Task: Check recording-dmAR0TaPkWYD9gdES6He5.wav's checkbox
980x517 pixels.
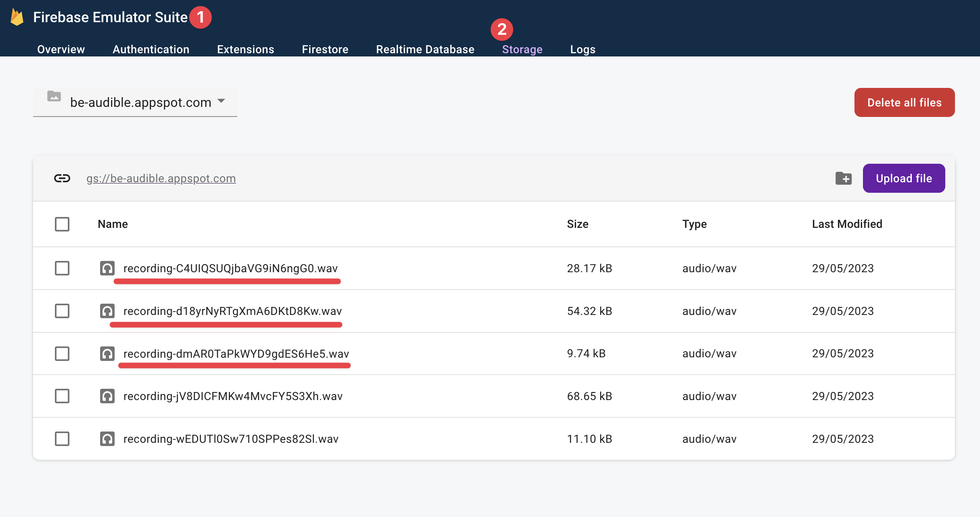Action: [62, 354]
